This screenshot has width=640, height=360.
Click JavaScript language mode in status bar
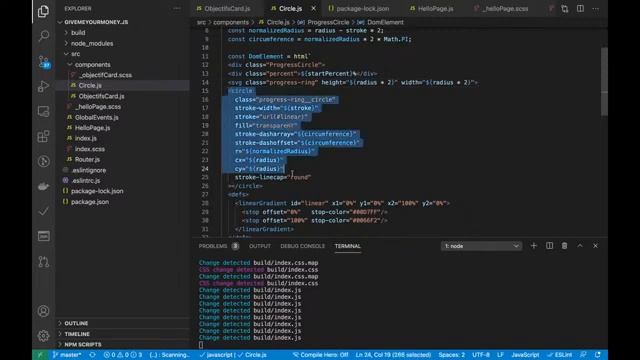[525, 355]
